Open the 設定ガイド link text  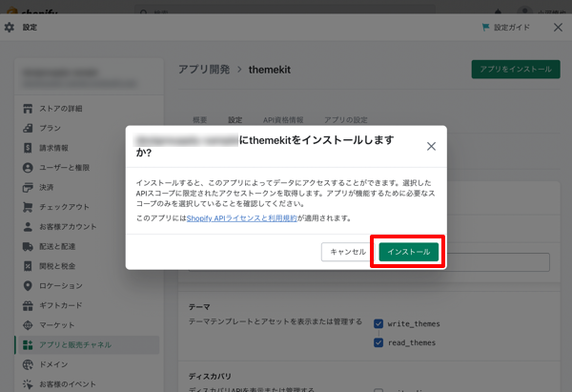pos(512,28)
